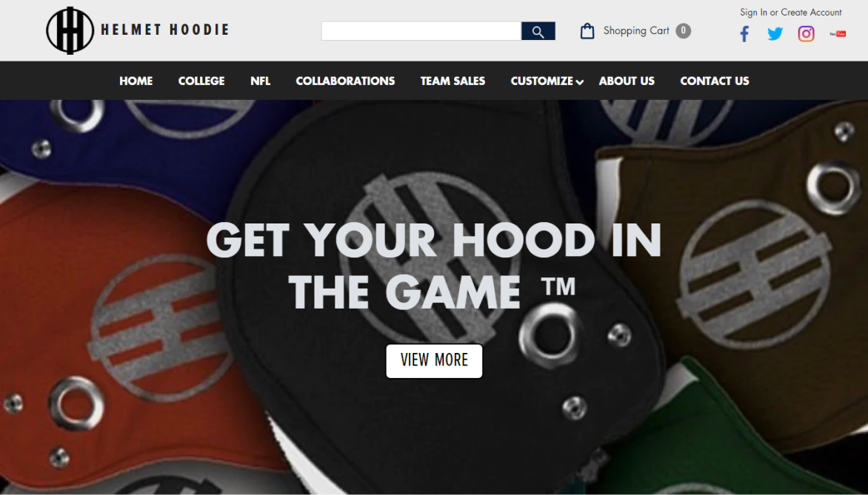This screenshot has width=868, height=495.
Task: Open the COLLEGE menu item
Action: [201, 81]
